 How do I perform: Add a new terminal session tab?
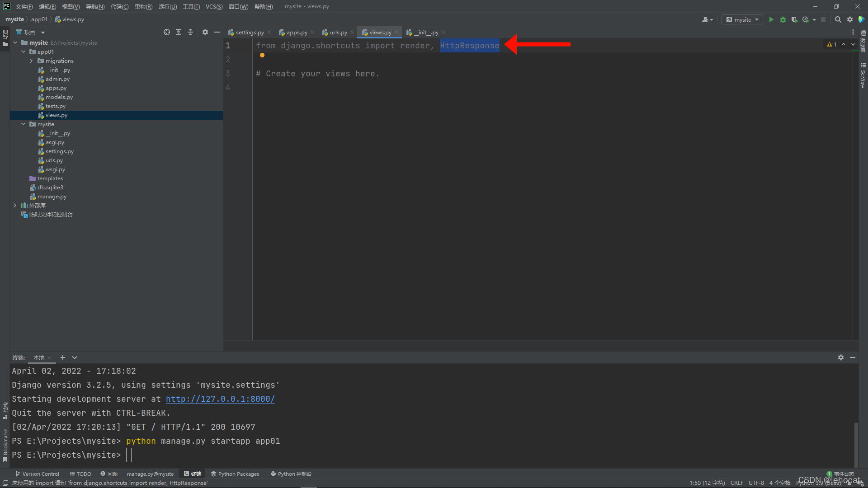pyautogui.click(x=63, y=357)
